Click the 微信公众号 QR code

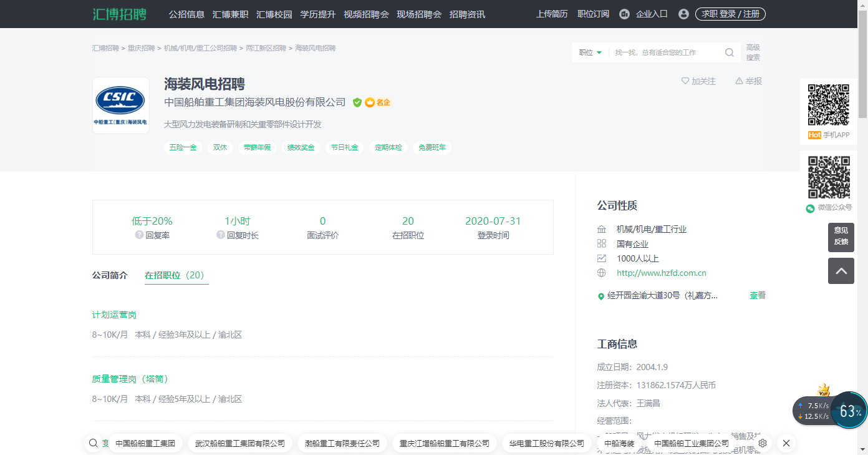[x=829, y=177]
